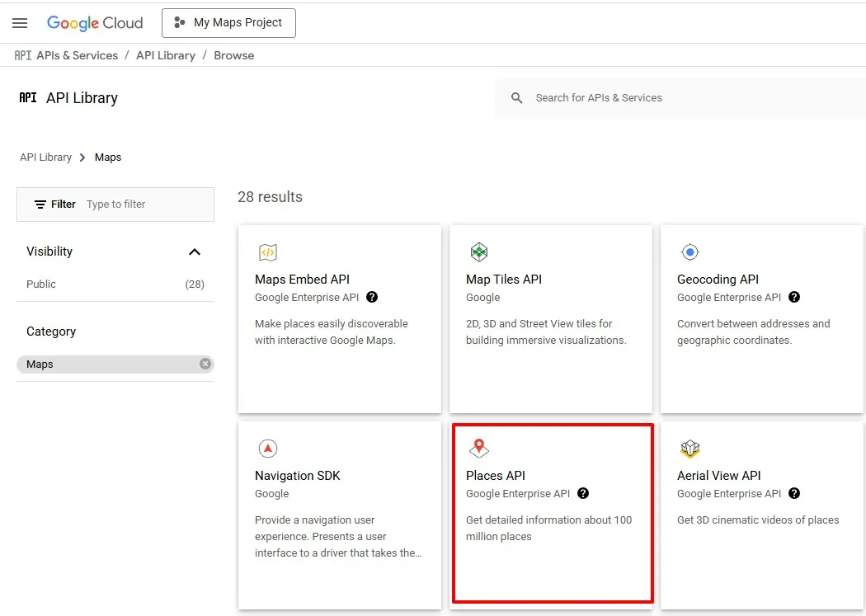Image resolution: width=866 pixels, height=616 pixels.
Task: Click the Places API pin icon
Action: click(478, 449)
